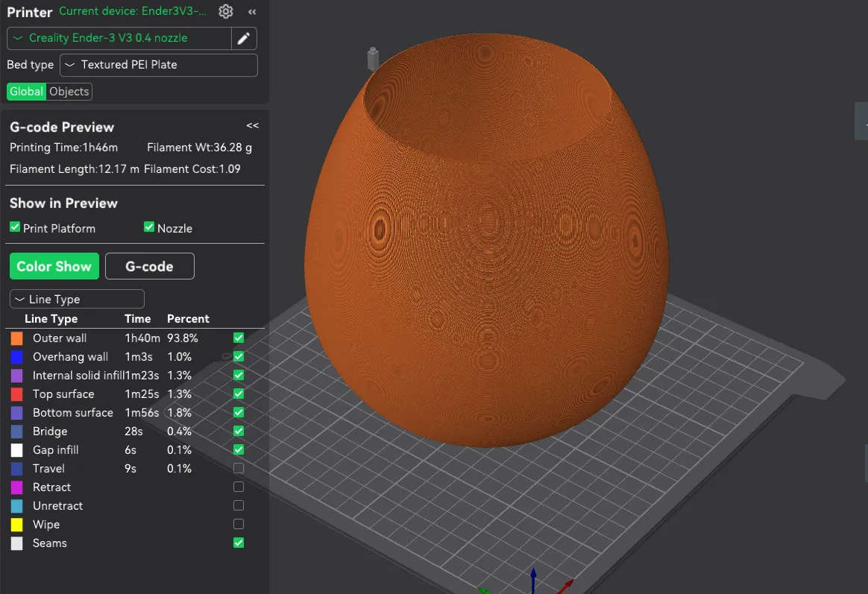868x594 pixels.
Task: Toggle the Nozzle checkbox
Action: coord(149,227)
